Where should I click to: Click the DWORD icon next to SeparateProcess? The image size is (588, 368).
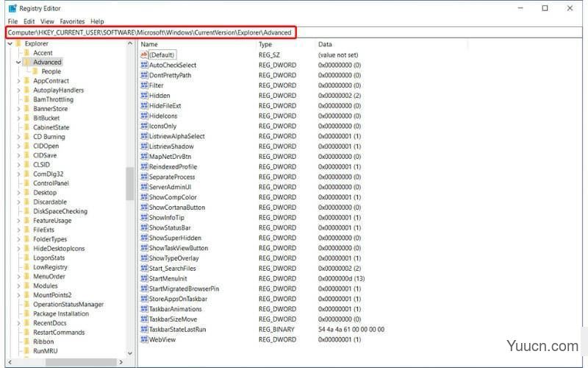(144, 177)
